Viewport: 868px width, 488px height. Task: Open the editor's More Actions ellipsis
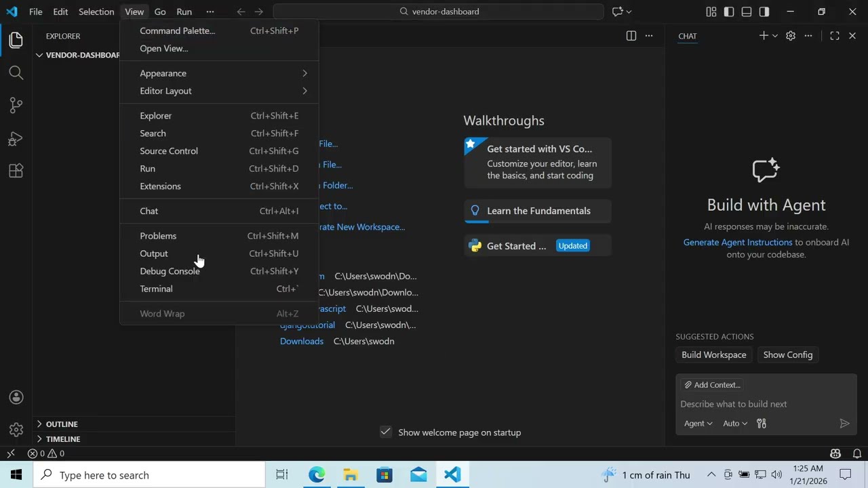click(x=649, y=36)
